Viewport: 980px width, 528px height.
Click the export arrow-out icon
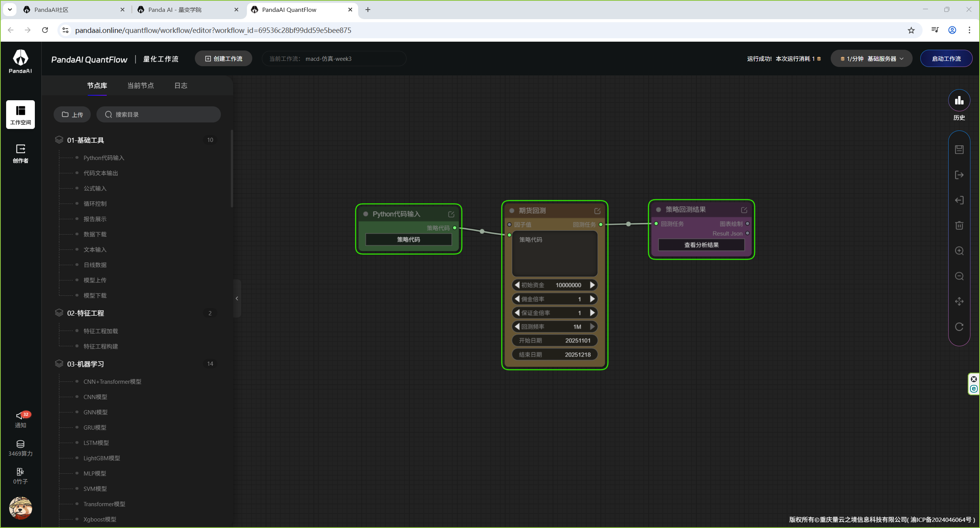pyautogui.click(x=959, y=175)
